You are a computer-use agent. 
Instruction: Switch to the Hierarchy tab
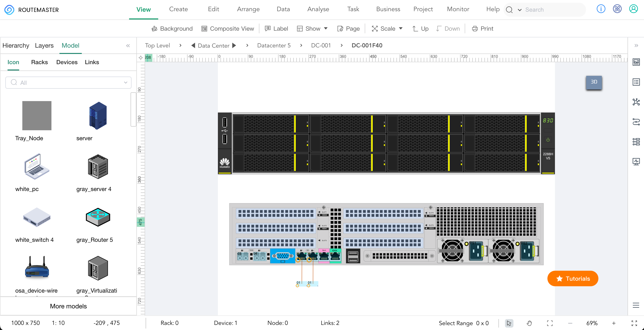pos(16,46)
